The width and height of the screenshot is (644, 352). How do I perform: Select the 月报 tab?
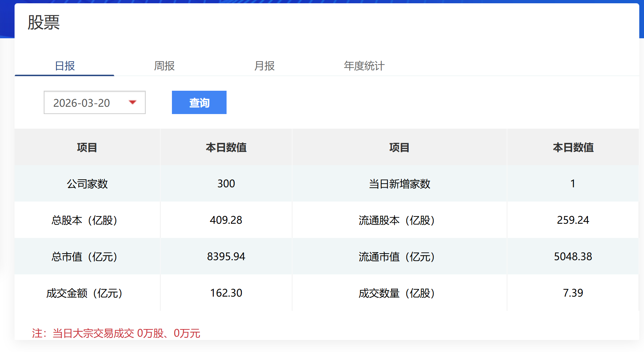(264, 66)
